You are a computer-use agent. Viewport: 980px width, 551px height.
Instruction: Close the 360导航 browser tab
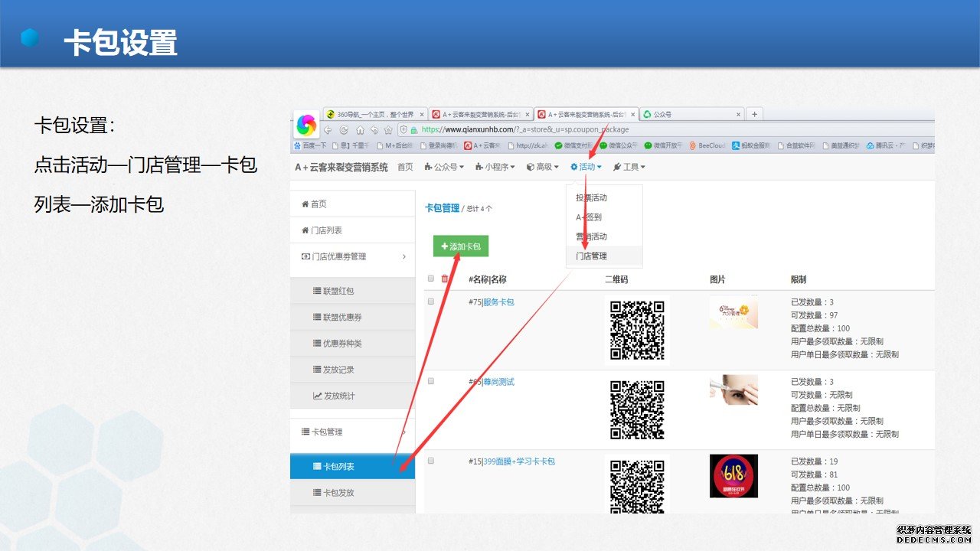pos(422,114)
